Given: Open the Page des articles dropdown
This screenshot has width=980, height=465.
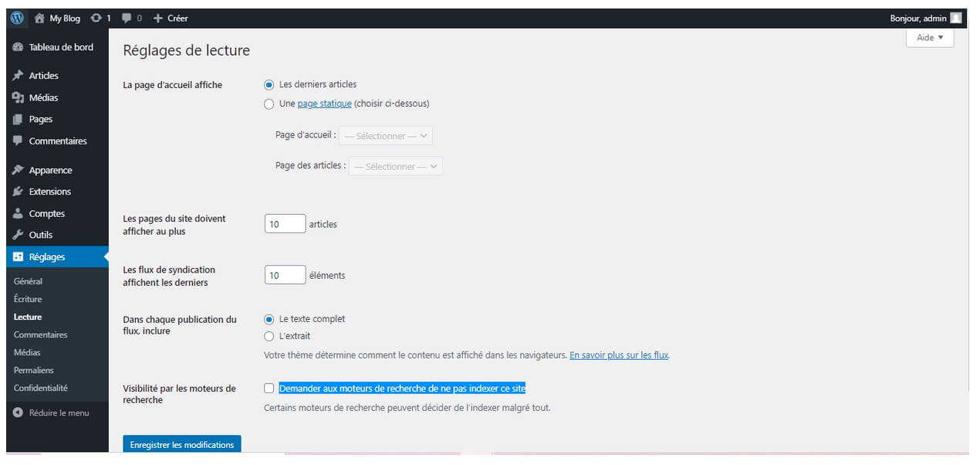Looking at the screenshot, I should coord(396,166).
